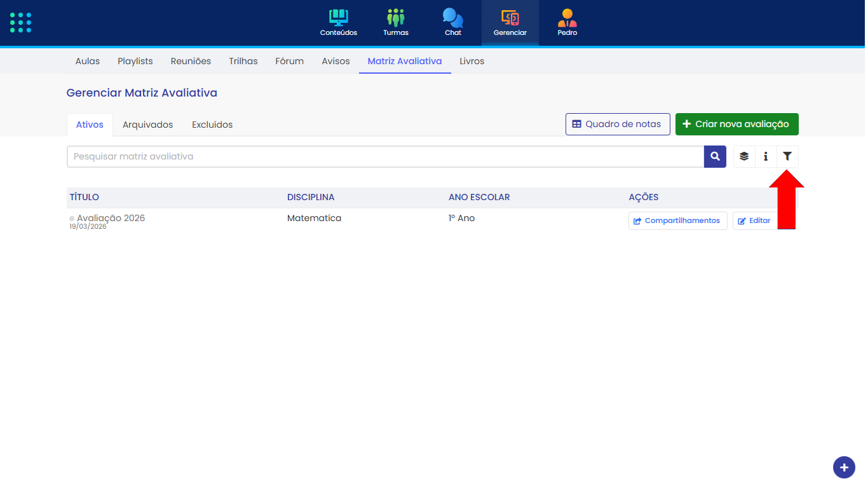
Task: Go to the Avisos tab
Action: pyautogui.click(x=336, y=61)
